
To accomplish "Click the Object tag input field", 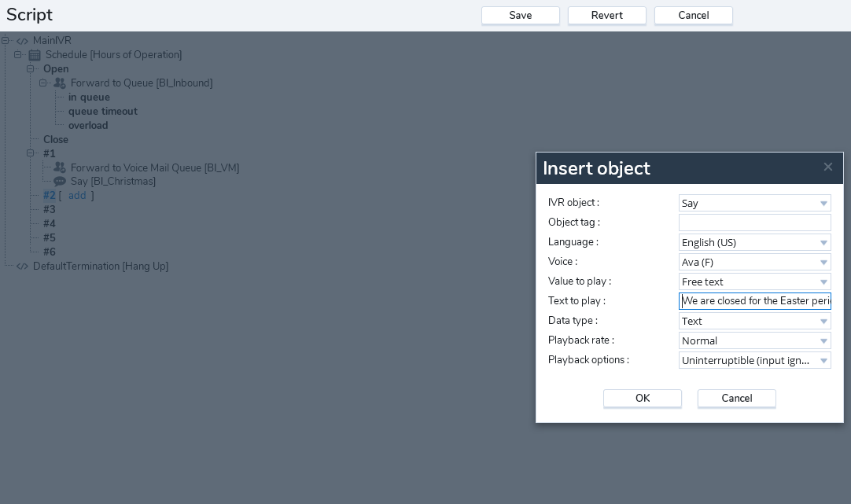I will pos(754,223).
